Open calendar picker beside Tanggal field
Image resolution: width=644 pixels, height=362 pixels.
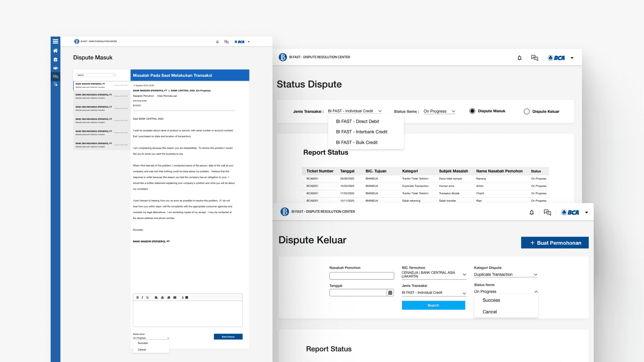[390, 293]
